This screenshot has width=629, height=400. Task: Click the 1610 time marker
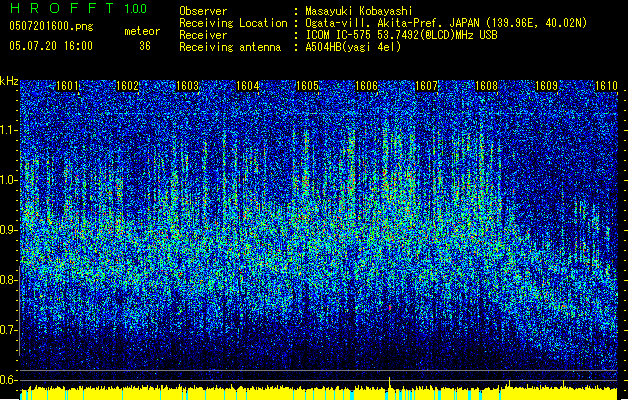click(606, 86)
